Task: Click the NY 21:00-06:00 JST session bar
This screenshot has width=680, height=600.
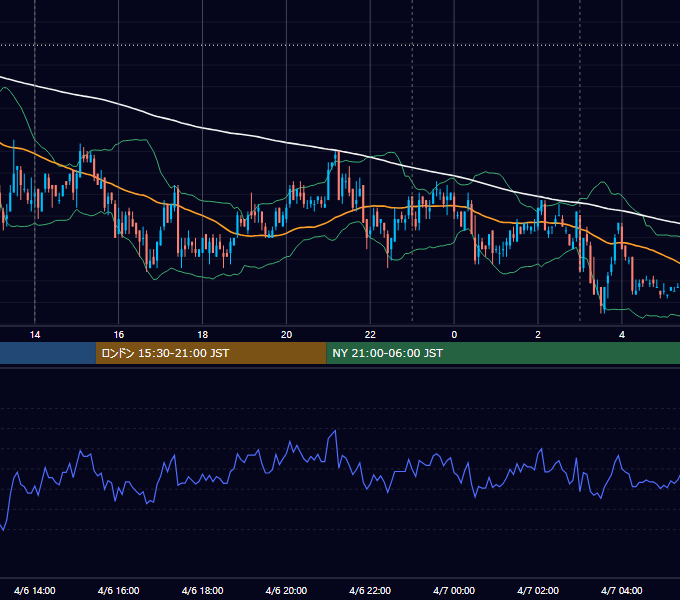Action: (503, 353)
